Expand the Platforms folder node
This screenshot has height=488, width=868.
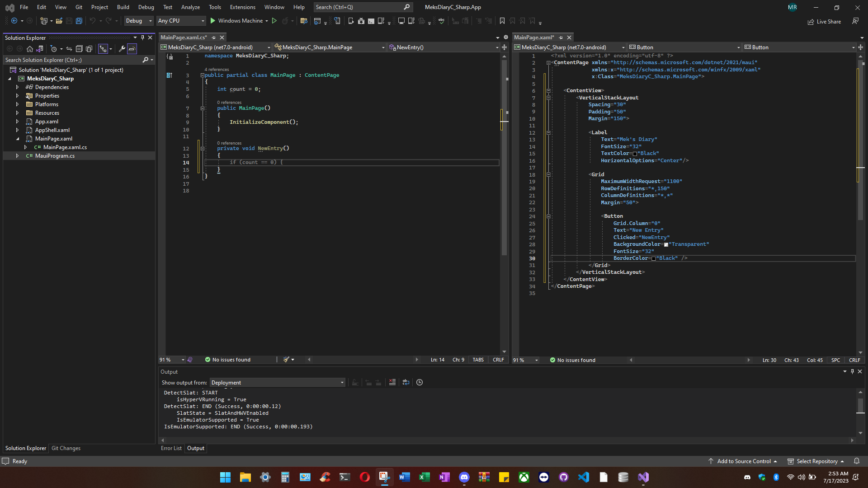click(x=17, y=104)
